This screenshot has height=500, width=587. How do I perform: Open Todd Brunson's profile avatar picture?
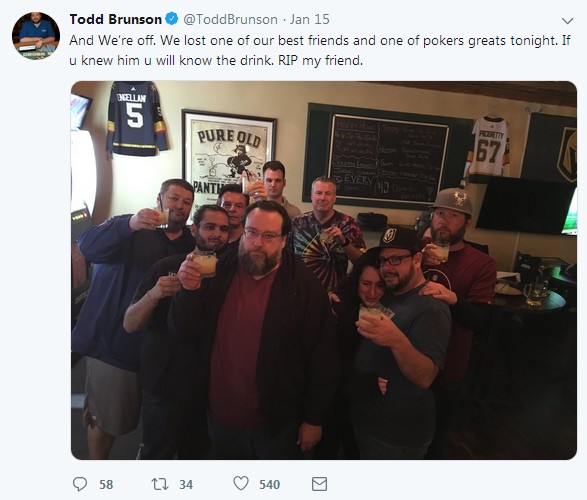click(36, 36)
